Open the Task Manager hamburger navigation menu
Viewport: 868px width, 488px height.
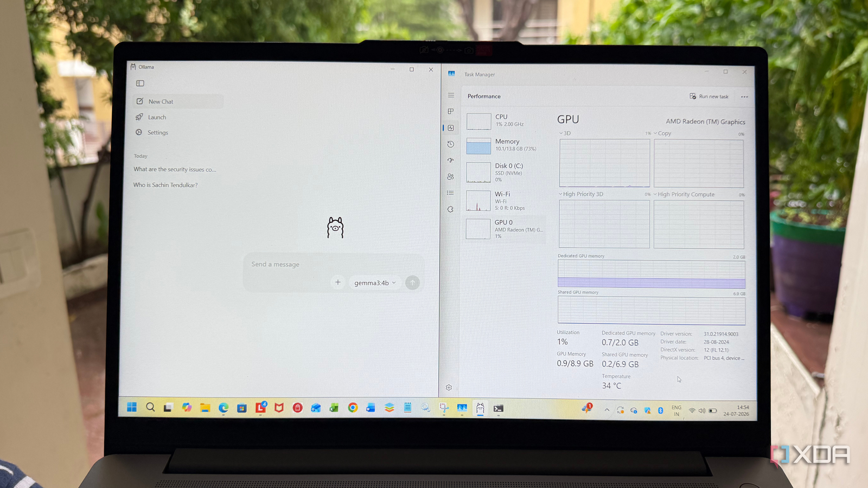(451, 95)
